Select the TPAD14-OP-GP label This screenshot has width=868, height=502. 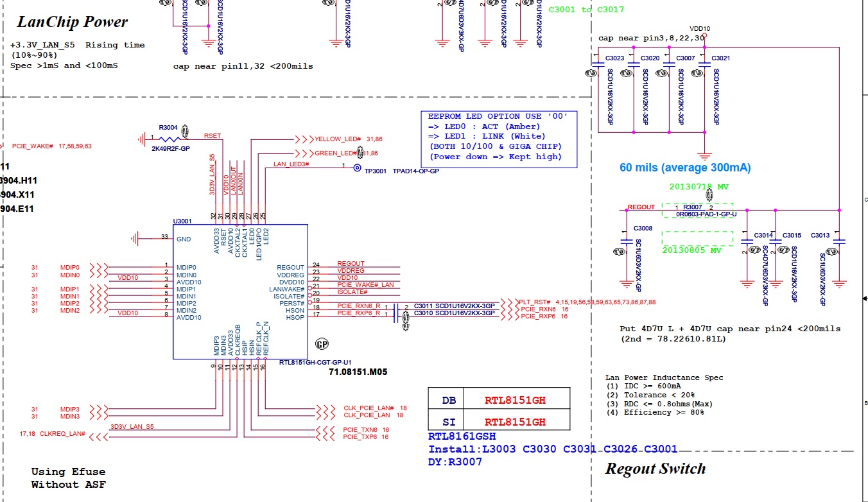click(x=415, y=171)
